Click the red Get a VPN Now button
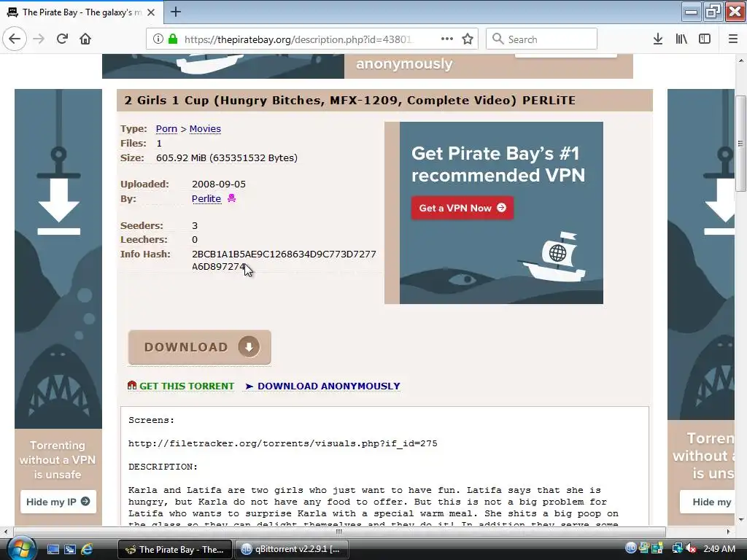The height and width of the screenshot is (560, 747). (x=462, y=208)
